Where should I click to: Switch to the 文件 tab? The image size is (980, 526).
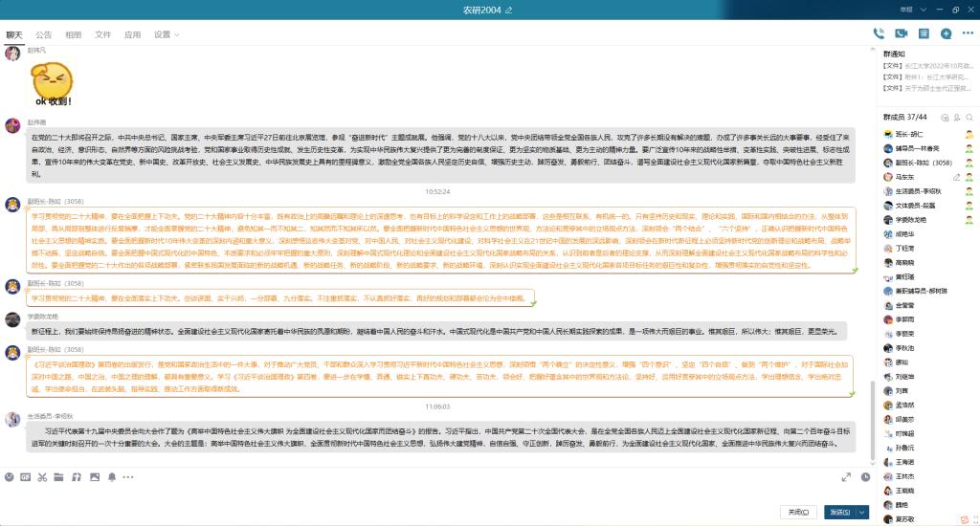coord(102,34)
